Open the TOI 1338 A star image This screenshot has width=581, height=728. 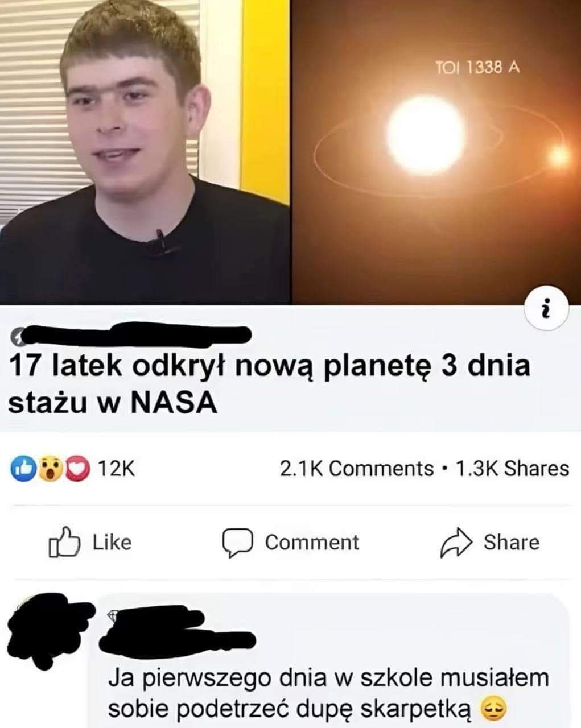pos(436,152)
